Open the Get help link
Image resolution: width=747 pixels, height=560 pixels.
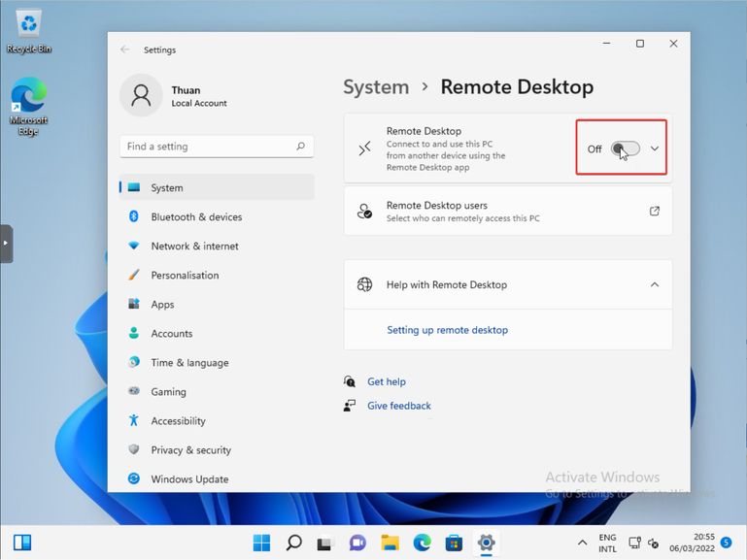point(386,381)
